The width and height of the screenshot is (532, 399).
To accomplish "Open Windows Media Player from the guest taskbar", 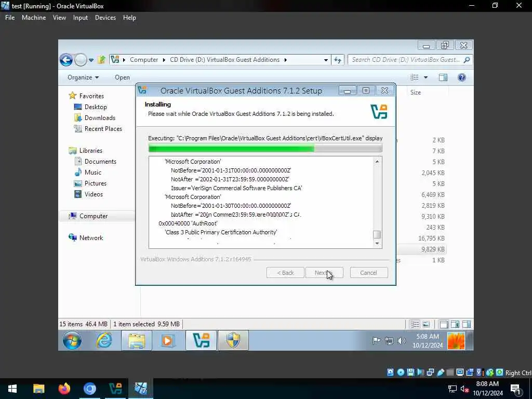I will point(167,340).
